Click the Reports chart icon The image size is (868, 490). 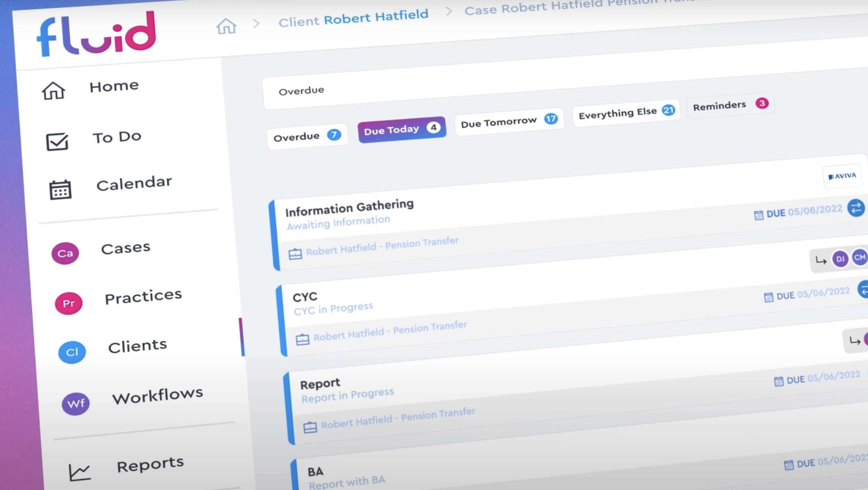(79, 472)
